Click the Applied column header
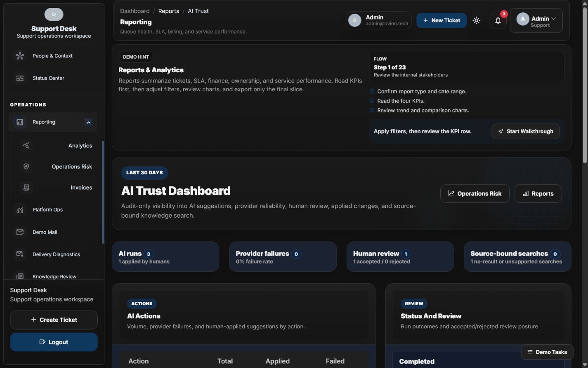 (x=278, y=361)
